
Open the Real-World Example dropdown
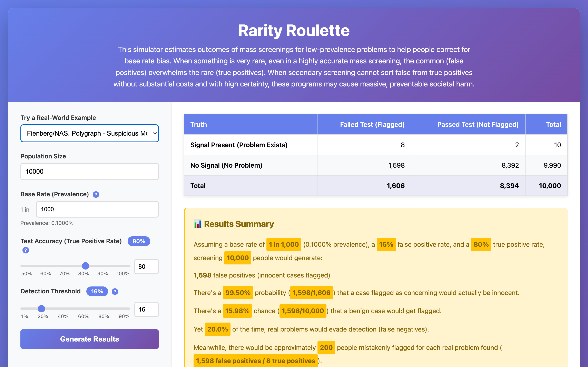(x=87, y=133)
